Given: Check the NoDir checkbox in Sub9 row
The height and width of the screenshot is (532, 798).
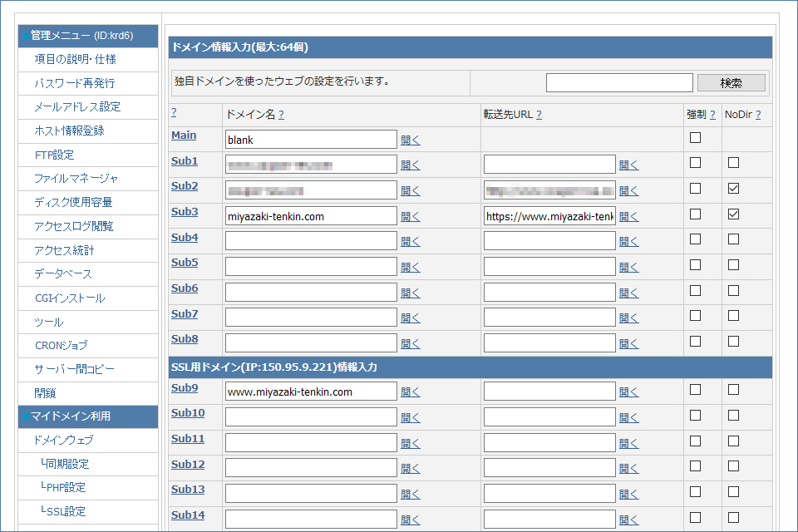Looking at the screenshot, I should click(733, 390).
